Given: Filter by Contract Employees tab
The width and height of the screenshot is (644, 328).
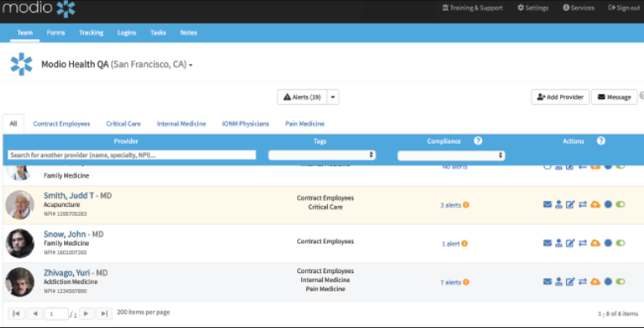Looking at the screenshot, I should point(61,124).
